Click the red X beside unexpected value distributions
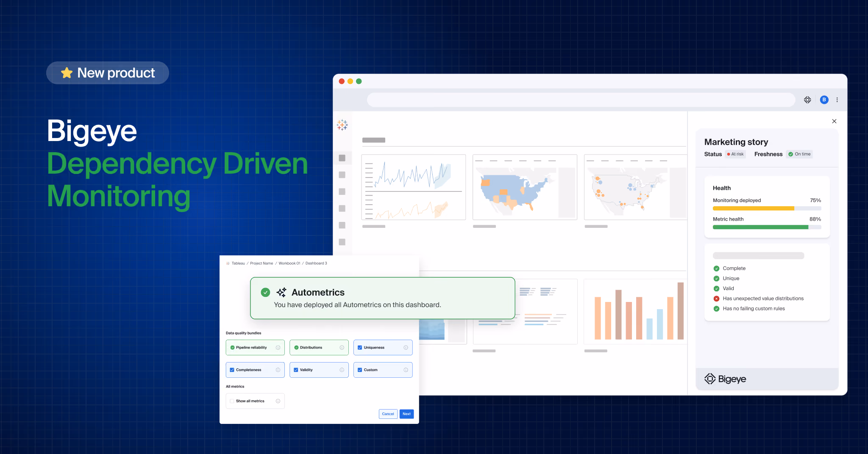This screenshot has height=454, width=868. click(x=716, y=299)
